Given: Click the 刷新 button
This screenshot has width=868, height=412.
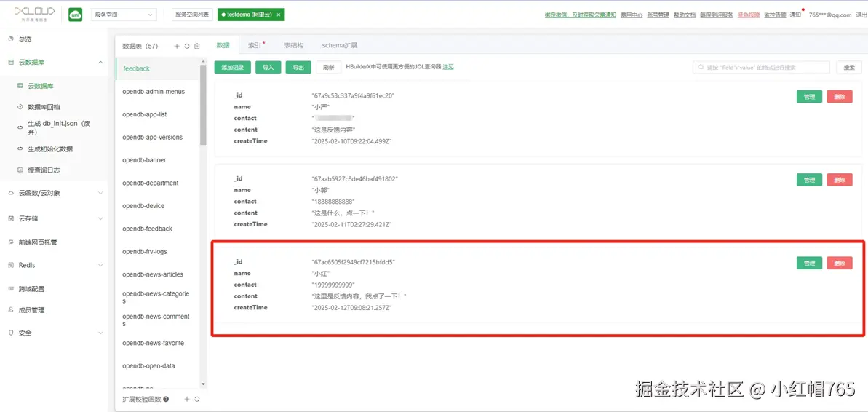Looking at the screenshot, I should tap(329, 67).
